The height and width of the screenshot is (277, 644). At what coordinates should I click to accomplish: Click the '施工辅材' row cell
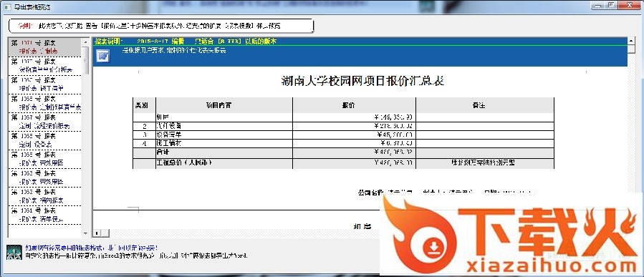click(x=224, y=143)
